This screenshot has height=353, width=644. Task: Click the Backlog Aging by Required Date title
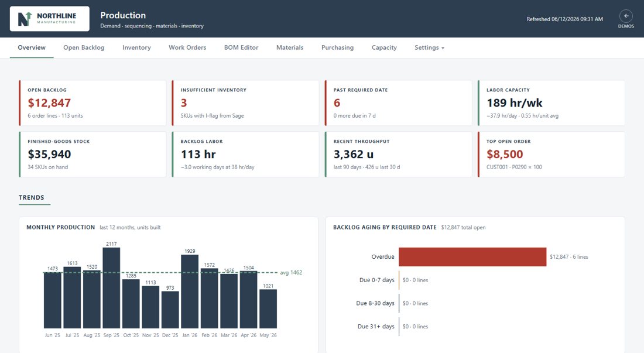coord(385,227)
